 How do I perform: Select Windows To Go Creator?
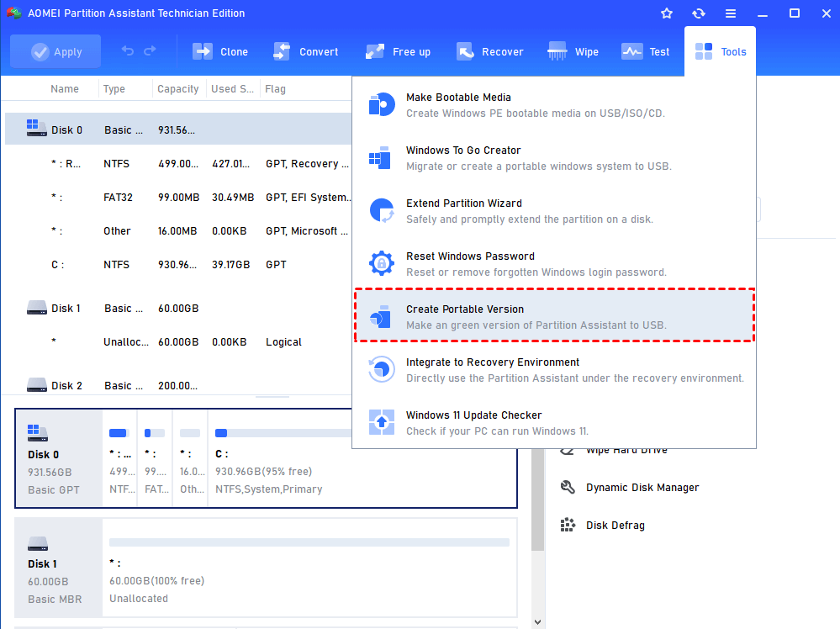pos(554,158)
